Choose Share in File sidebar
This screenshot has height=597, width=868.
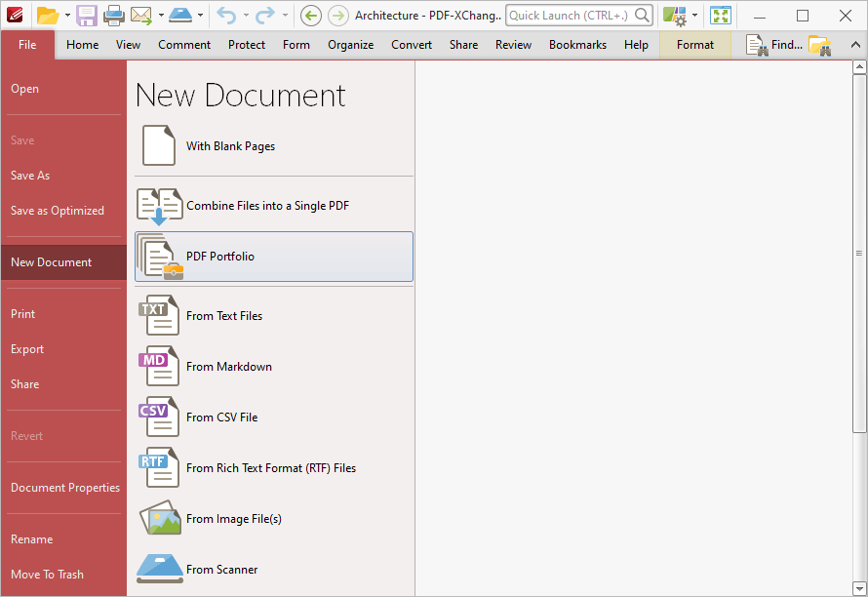[x=64, y=384]
